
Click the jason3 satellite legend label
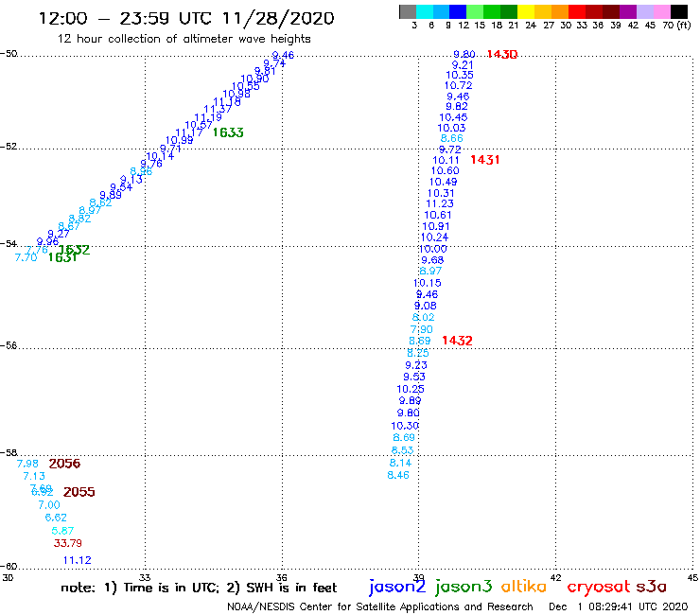coord(464,587)
